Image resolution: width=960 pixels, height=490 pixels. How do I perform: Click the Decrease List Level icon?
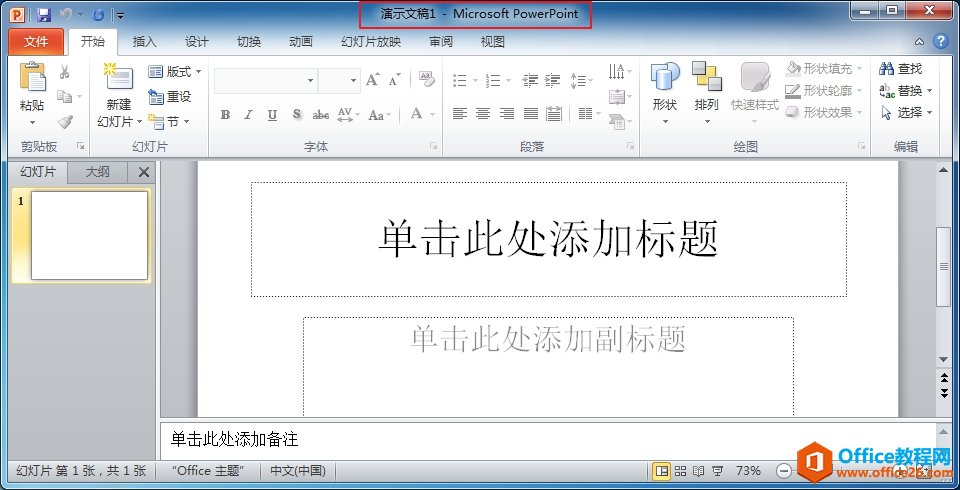click(530, 80)
